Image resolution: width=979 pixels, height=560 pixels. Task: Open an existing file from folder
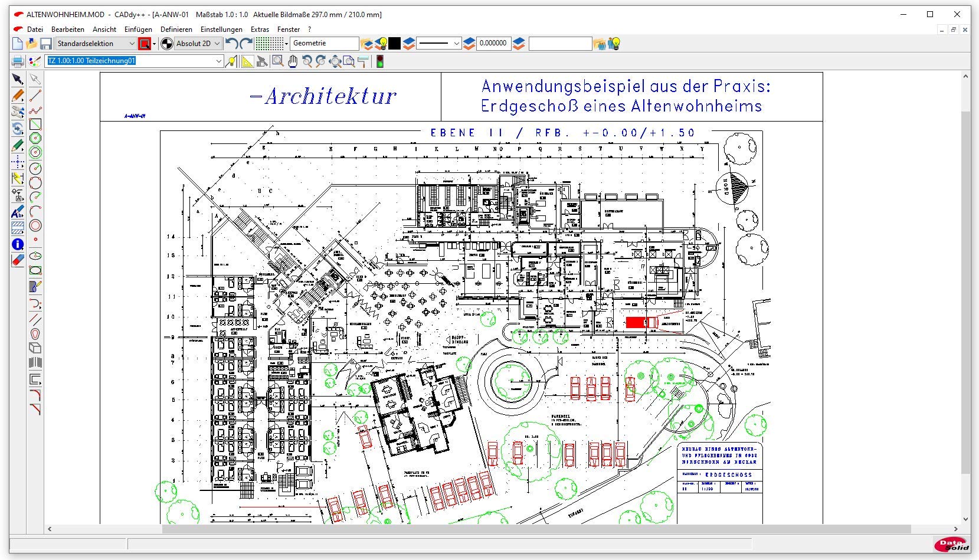32,44
